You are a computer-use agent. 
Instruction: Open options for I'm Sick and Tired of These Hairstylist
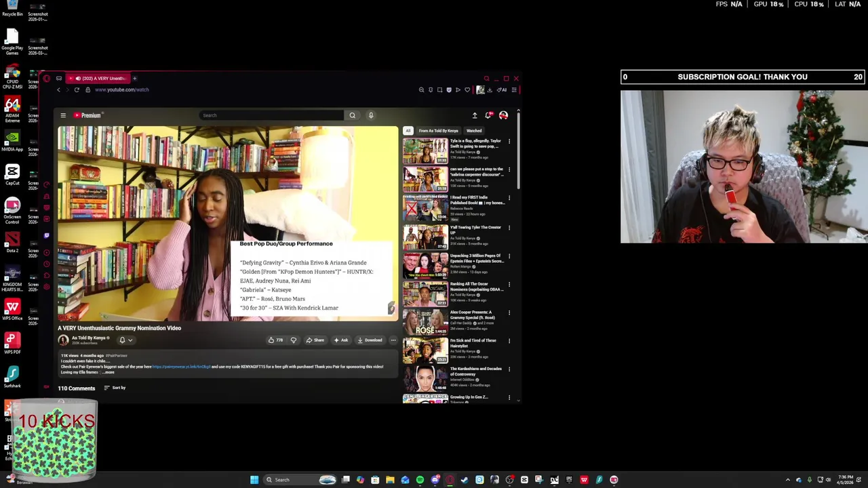[x=509, y=341]
